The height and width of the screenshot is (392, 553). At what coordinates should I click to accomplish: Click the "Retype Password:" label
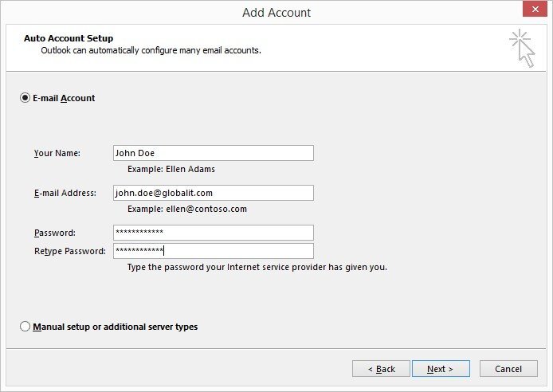[69, 252]
